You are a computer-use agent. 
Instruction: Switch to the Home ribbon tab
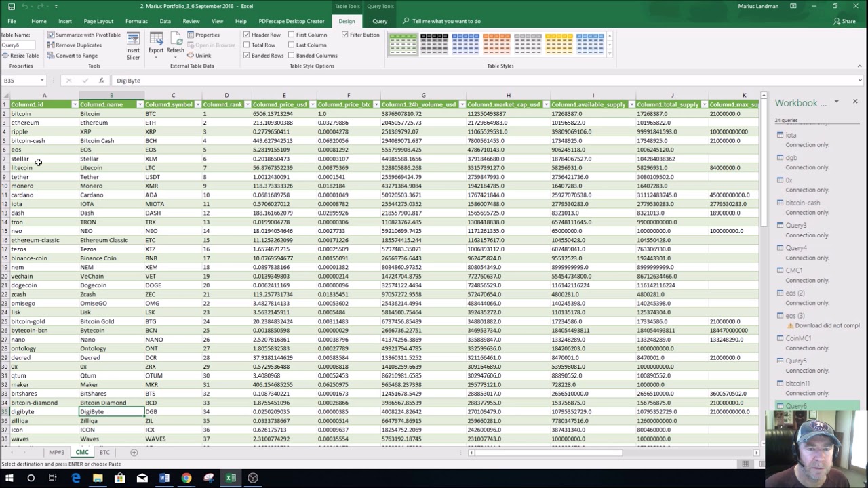tap(39, 21)
